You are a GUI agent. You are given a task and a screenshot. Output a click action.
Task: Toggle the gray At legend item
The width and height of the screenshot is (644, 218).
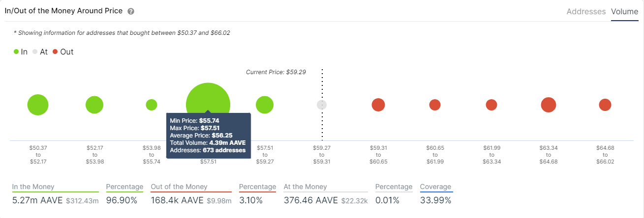[40, 52]
